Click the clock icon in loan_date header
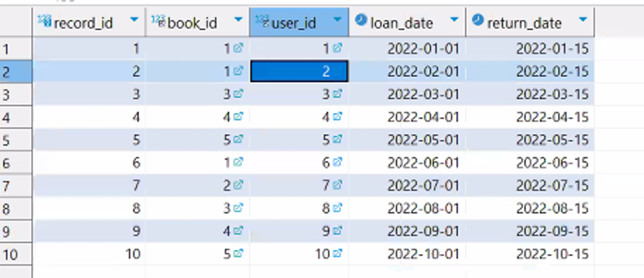The height and width of the screenshot is (278, 644). click(x=361, y=20)
